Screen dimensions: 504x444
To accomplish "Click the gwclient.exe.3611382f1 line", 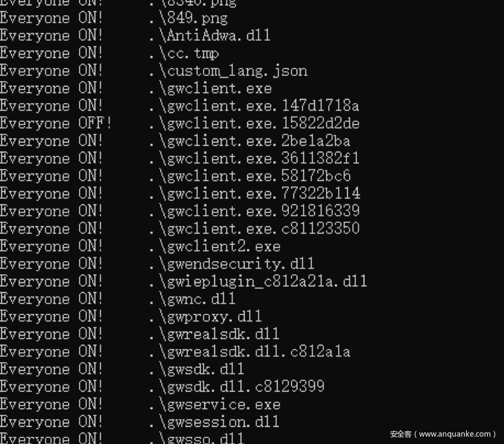I will (x=254, y=159).
